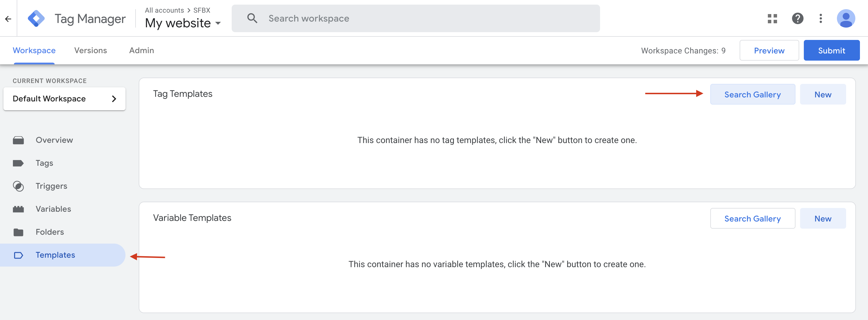The width and height of the screenshot is (868, 320).
Task: Open Overview using its folder icon
Action: 18,140
